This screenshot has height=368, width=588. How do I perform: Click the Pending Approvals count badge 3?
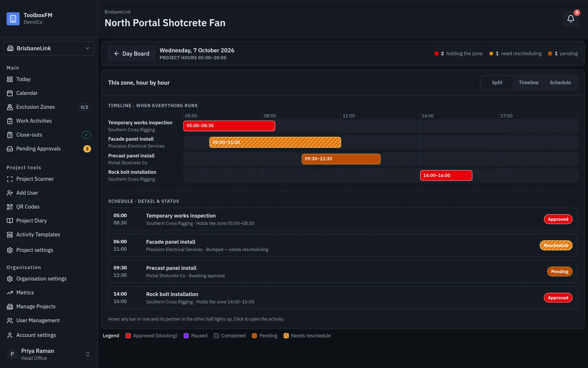click(x=87, y=149)
